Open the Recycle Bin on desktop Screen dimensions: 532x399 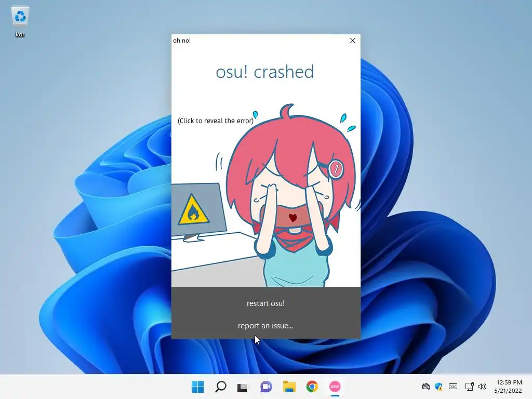[x=20, y=22]
